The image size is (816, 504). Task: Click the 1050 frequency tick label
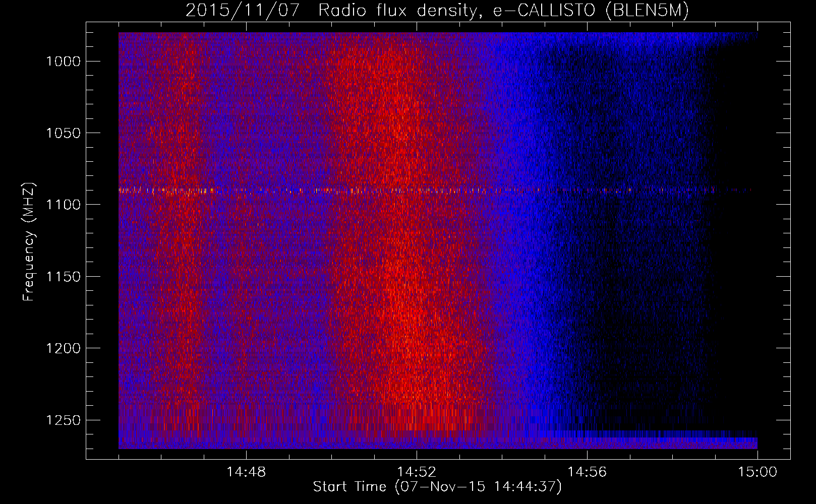point(63,133)
